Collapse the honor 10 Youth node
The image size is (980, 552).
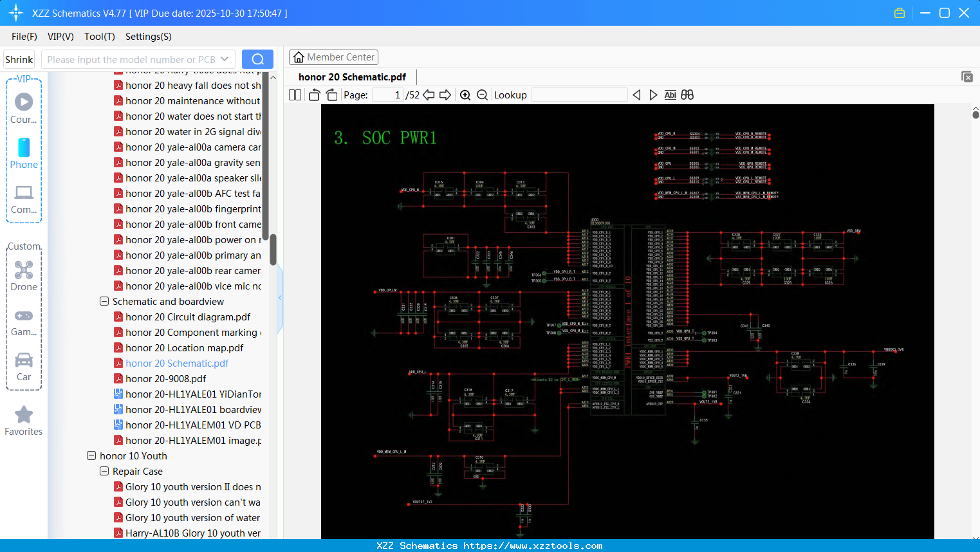pos(91,455)
